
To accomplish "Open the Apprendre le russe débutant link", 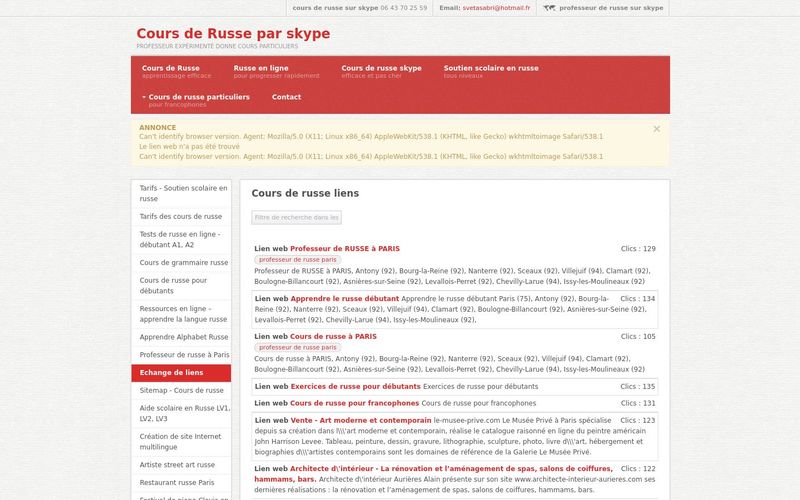I will 345,299.
